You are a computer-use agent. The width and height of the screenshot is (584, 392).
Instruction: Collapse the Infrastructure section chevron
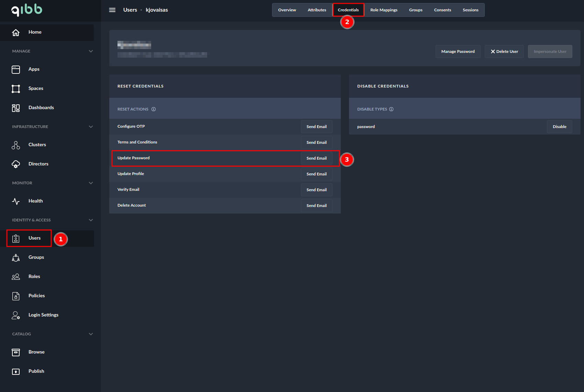point(91,127)
